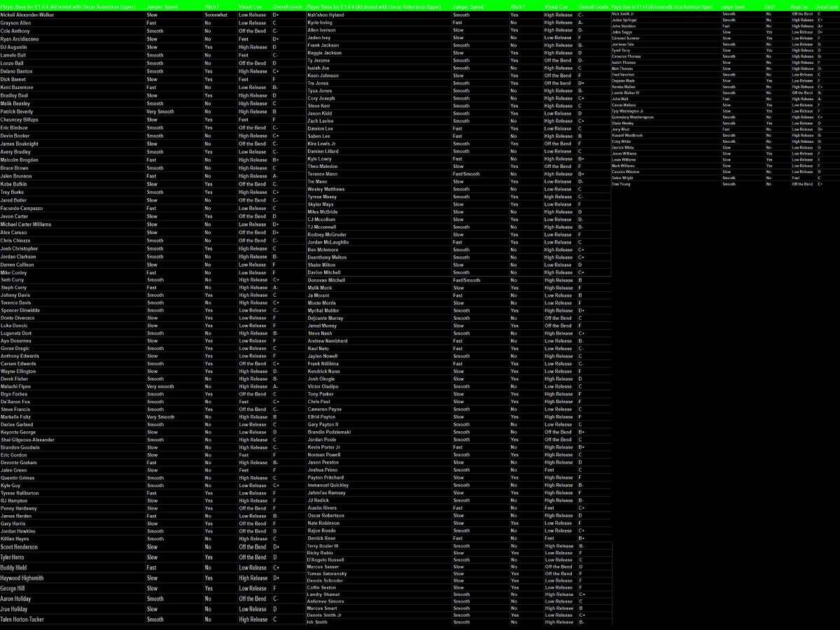The width and height of the screenshot is (840, 630).
Task: Click the 'Tyrese Haliburton' cell
Action: (x=21, y=493)
